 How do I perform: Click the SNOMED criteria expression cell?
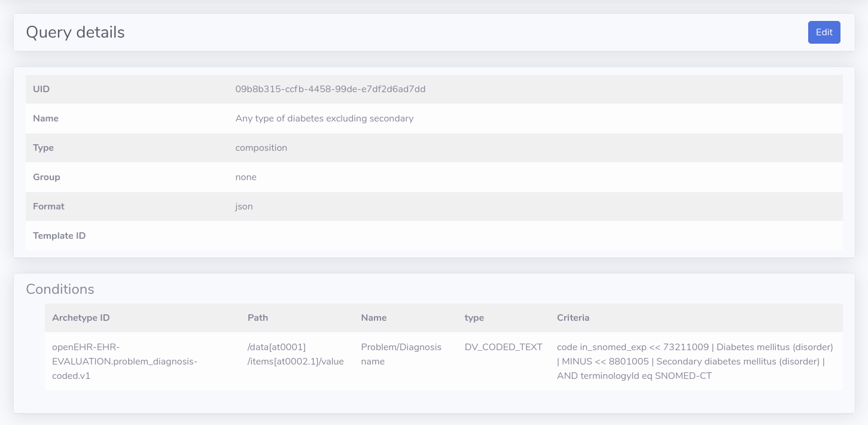point(695,362)
